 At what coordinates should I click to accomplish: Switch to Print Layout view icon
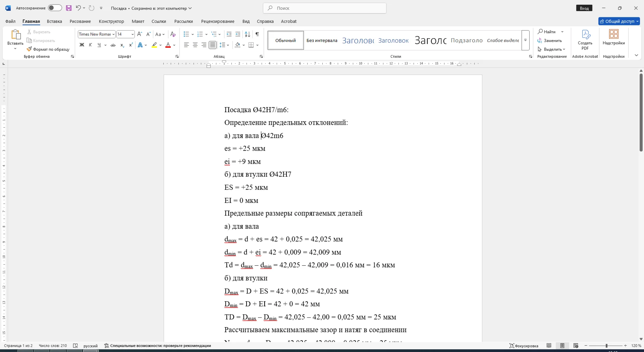coord(562,346)
